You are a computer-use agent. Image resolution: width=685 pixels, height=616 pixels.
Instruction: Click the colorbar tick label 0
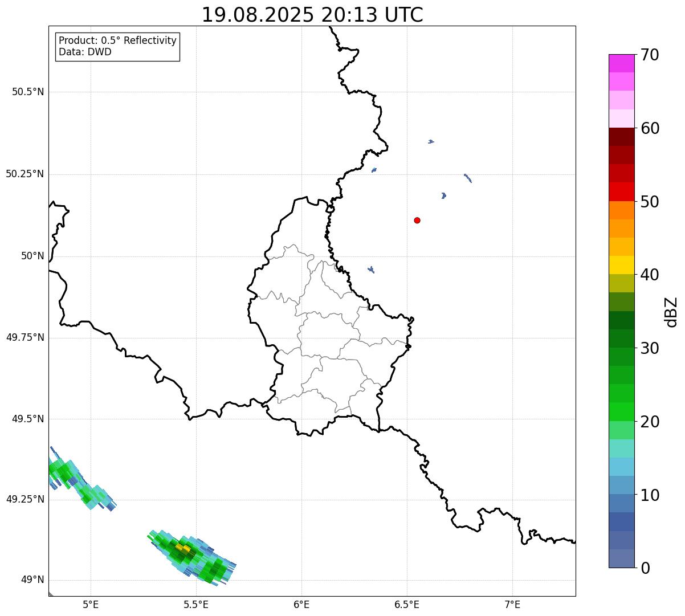click(x=645, y=568)
